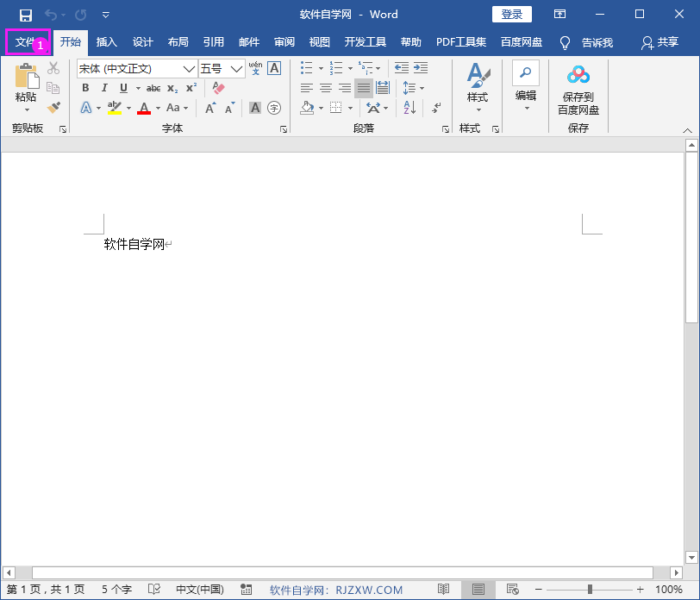Toggle the show paragraph marks icon

click(x=435, y=109)
